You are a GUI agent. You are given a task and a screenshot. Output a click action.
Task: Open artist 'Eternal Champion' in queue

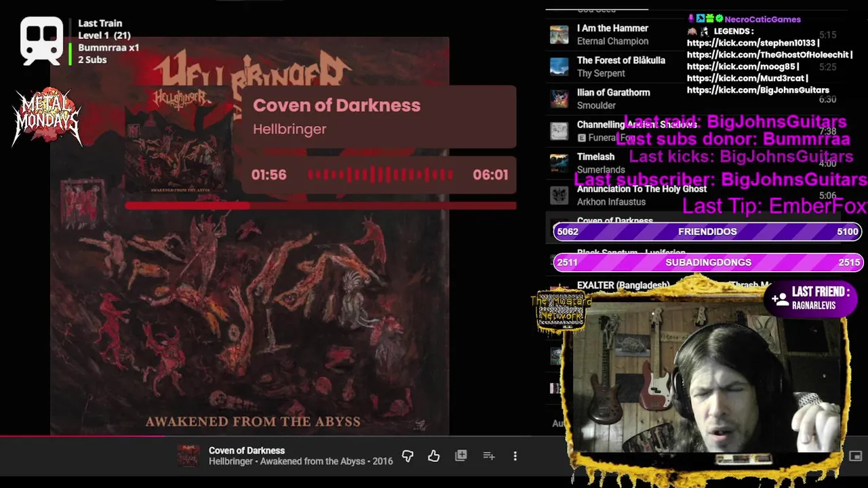(x=612, y=41)
